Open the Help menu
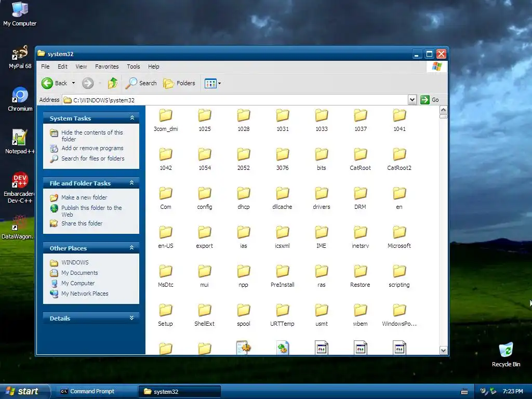 (x=154, y=66)
